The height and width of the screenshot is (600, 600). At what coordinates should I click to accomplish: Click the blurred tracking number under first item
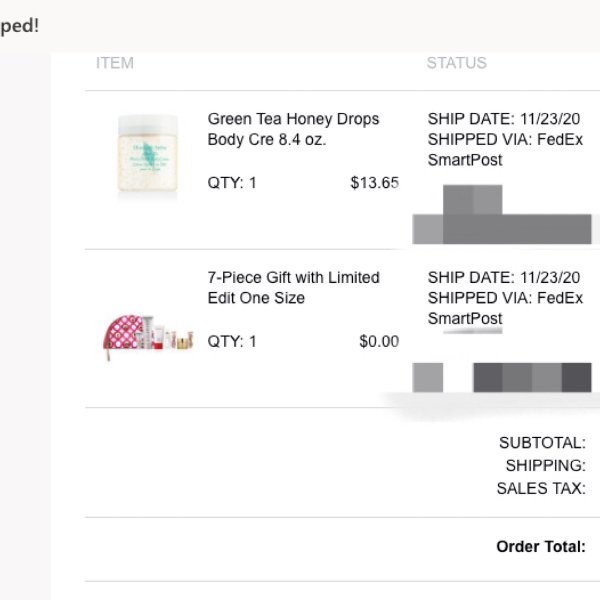[502, 214]
